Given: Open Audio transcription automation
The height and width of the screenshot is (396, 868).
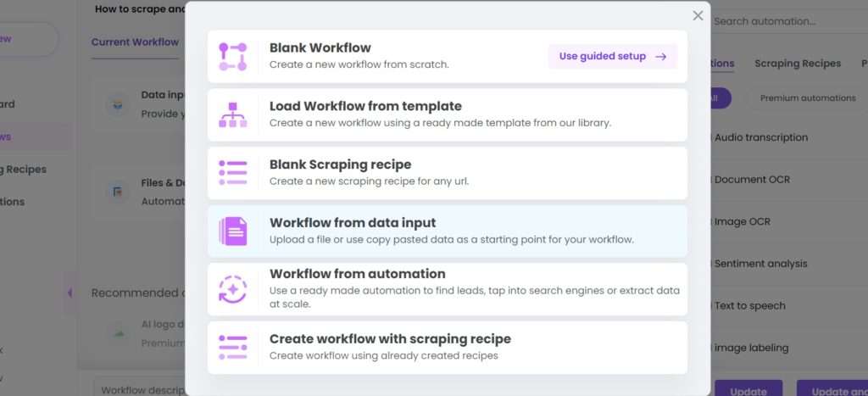Looking at the screenshot, I should (760, 137).
